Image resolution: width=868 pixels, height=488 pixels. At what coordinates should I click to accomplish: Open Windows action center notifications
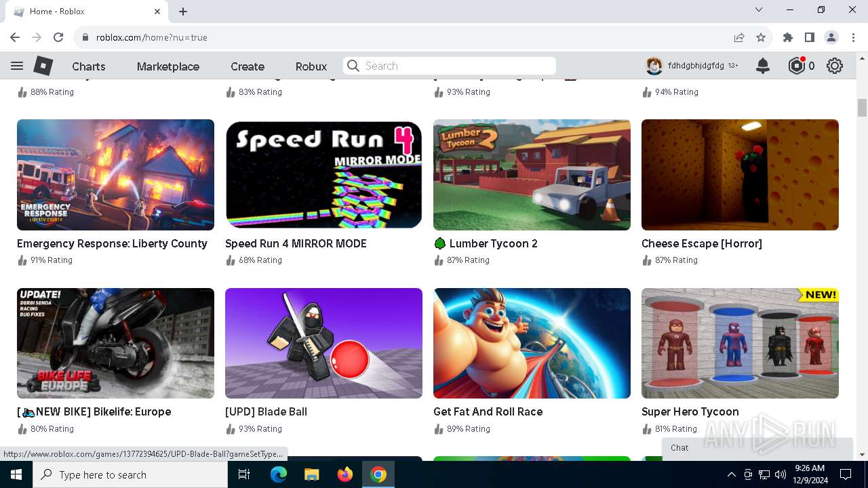point(846,474)
